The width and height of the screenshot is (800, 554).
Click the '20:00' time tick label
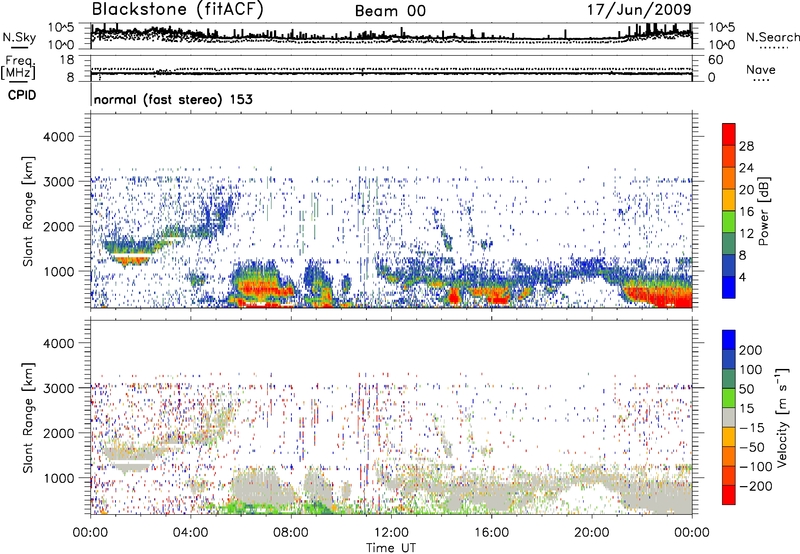pos(592,533)
